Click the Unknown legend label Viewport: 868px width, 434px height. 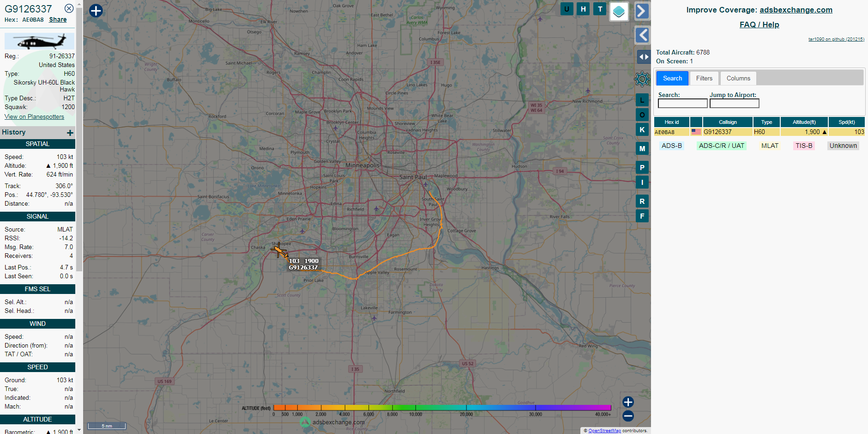843,146
